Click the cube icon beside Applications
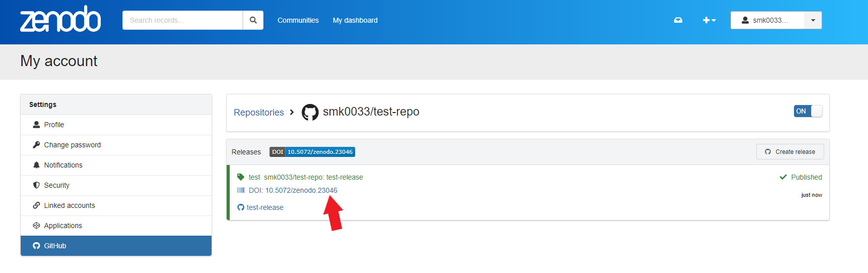Screen dimensions: 868x273 (36, 226)
